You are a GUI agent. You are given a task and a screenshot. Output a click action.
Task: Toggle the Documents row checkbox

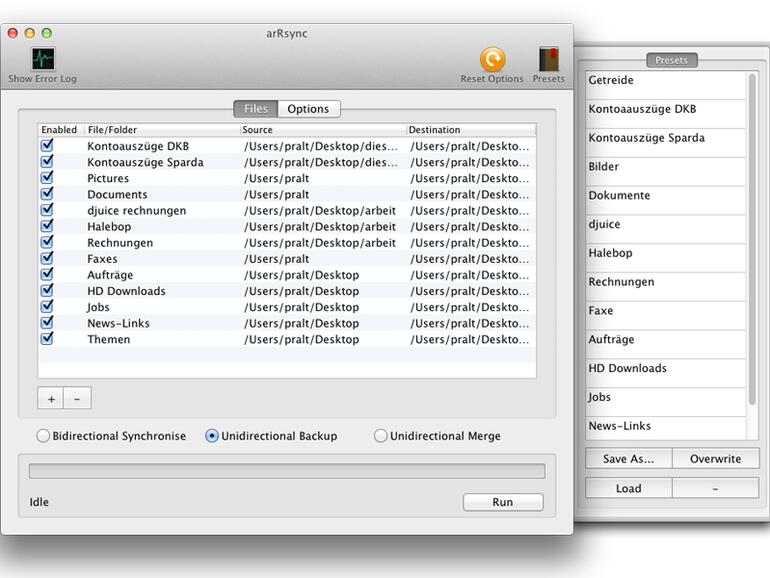[47, 194]
